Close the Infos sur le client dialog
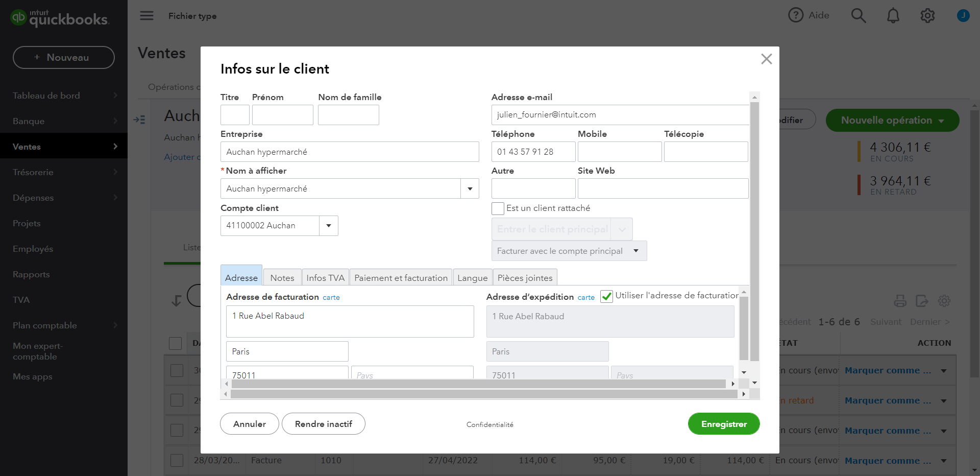The height and width of the screenshot is (476, 980). (766, 59)
